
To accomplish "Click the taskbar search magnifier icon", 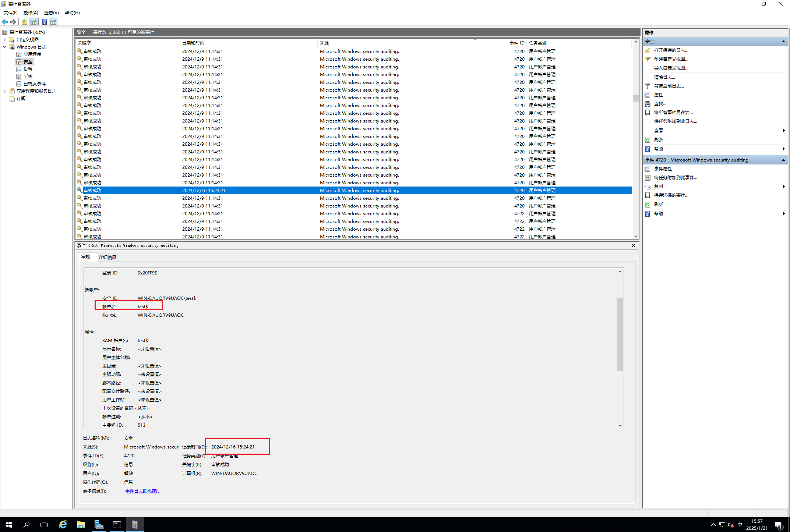I will point(27,525).
